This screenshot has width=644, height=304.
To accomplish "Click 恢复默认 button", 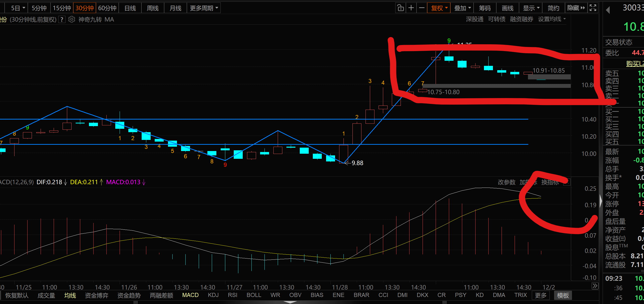I will [17, 295].
